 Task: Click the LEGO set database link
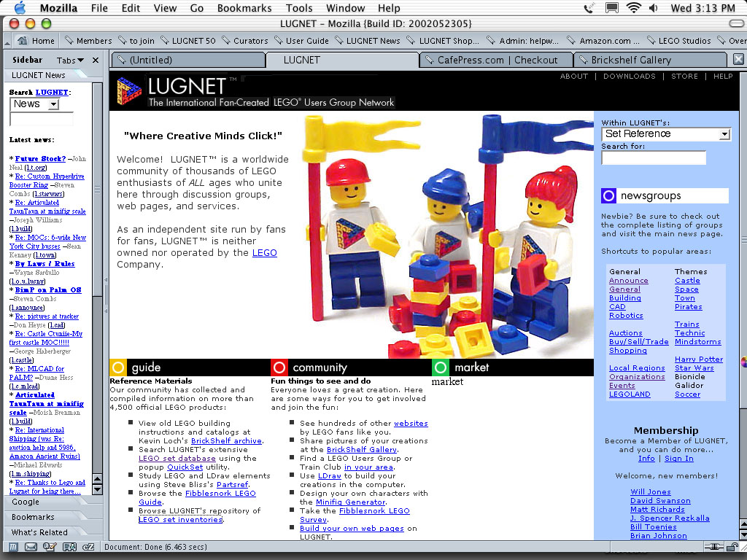click(x=177, y=458)
